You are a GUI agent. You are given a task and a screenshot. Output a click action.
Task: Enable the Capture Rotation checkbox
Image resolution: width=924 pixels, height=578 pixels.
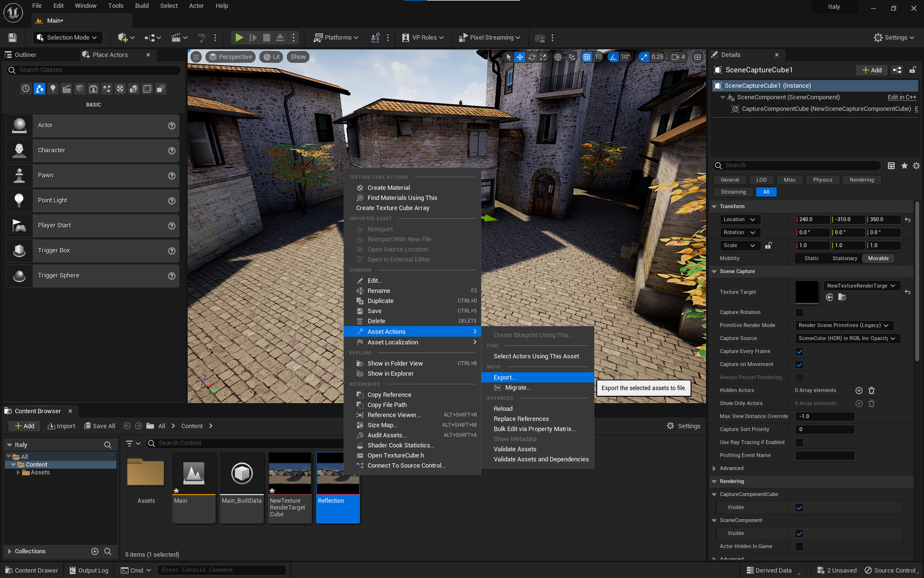[x=799, y=313]
